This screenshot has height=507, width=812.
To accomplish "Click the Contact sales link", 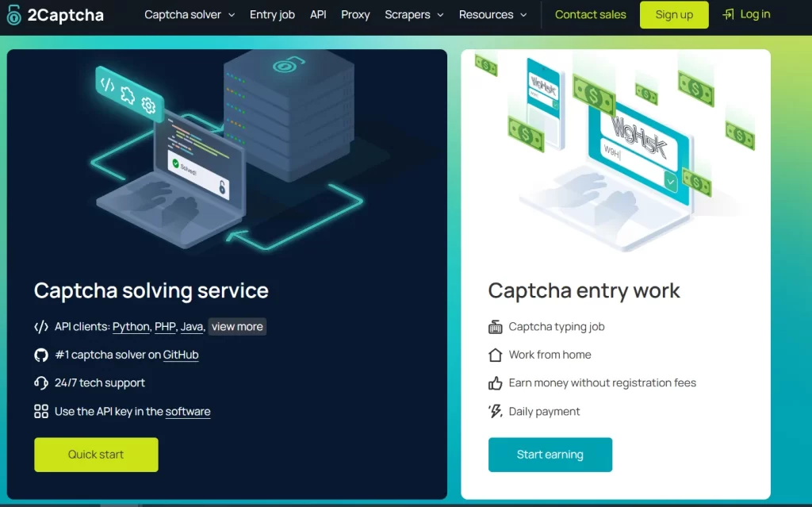I will [590, 14].
